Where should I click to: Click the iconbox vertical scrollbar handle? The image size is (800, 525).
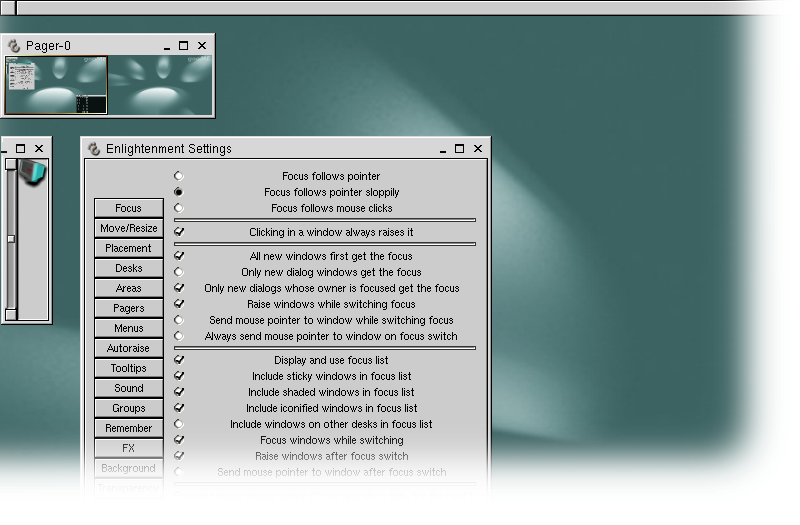pyautogui.click(x=11, y=239)
